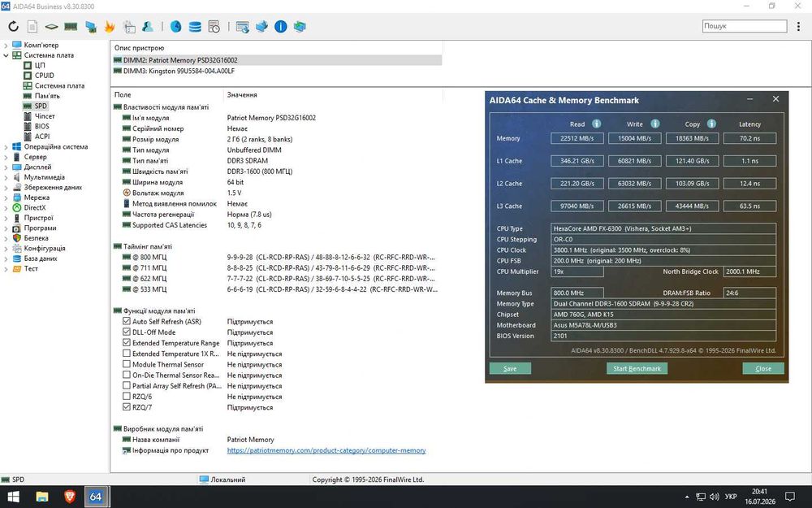The image size is (812, 508).
Task: Click the УКР language indicator
Action: (731, 497)
